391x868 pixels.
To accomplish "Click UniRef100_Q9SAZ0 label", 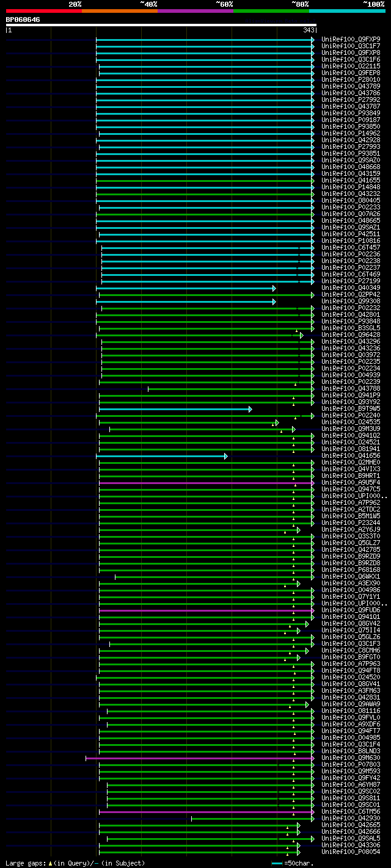I will point(351,161).
